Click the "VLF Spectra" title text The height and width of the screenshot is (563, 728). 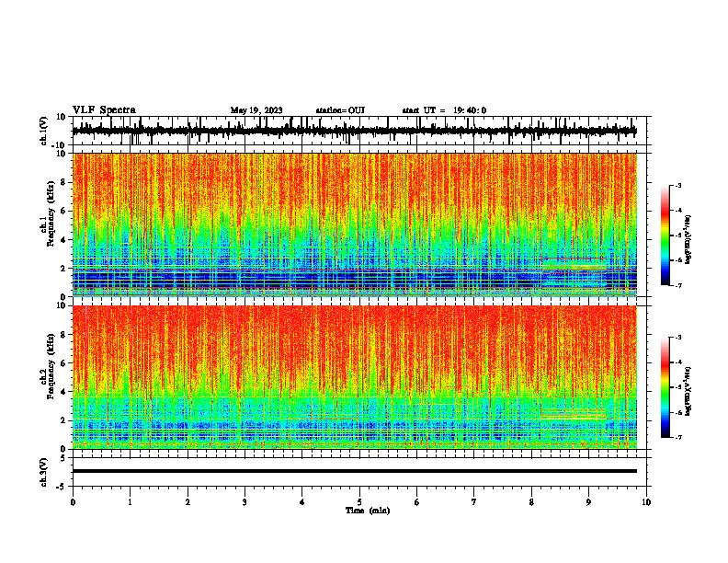(x=104, y=109)
